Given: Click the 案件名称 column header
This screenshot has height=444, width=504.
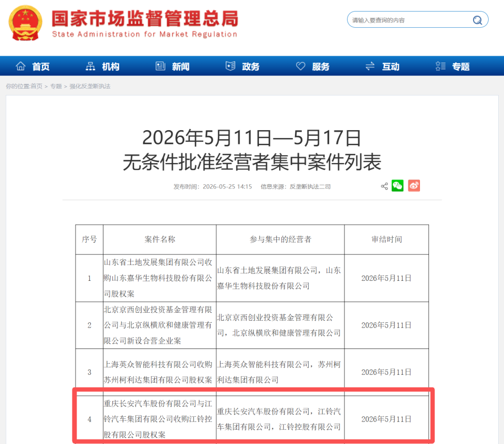Looking at the screenshot, I should point(160,239).
